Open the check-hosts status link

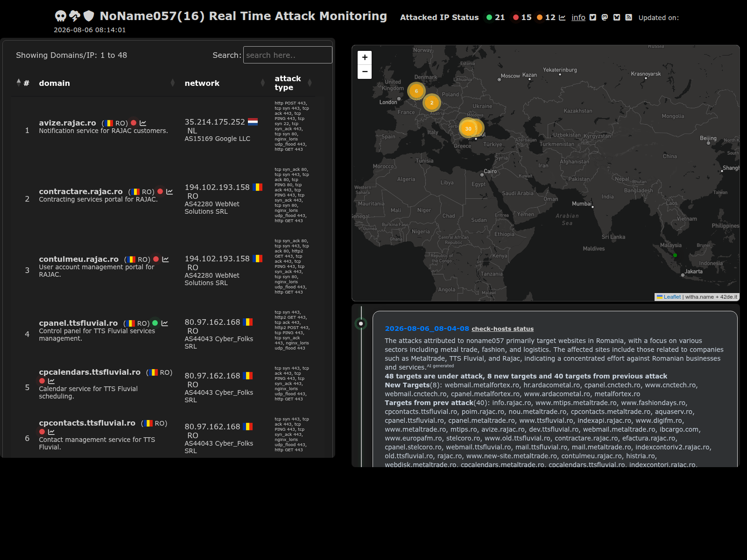(502, 329)
